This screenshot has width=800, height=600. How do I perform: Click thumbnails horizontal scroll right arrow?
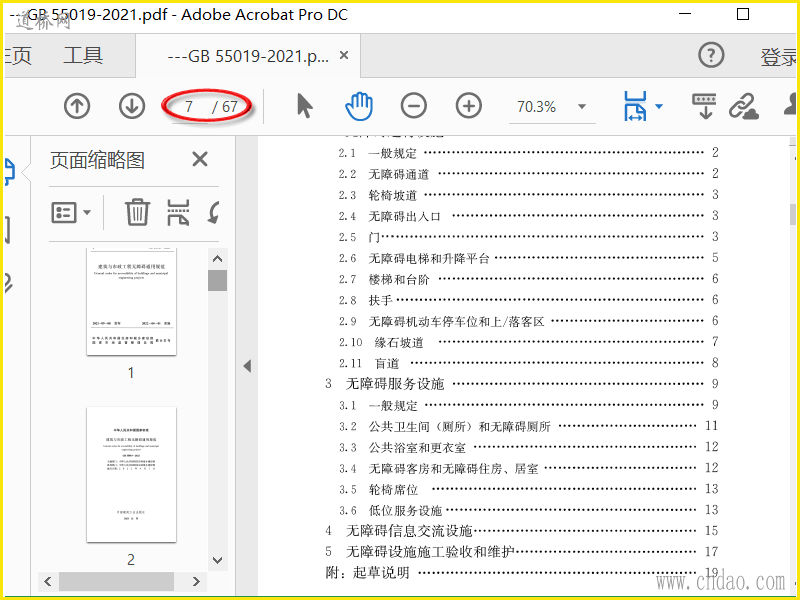(x=196, y=581)
